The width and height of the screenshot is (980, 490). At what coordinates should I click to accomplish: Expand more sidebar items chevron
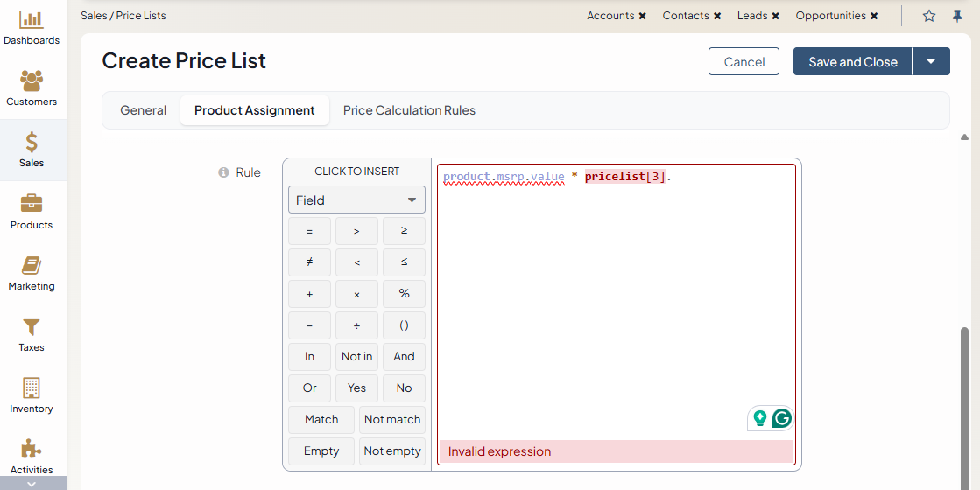32,483
